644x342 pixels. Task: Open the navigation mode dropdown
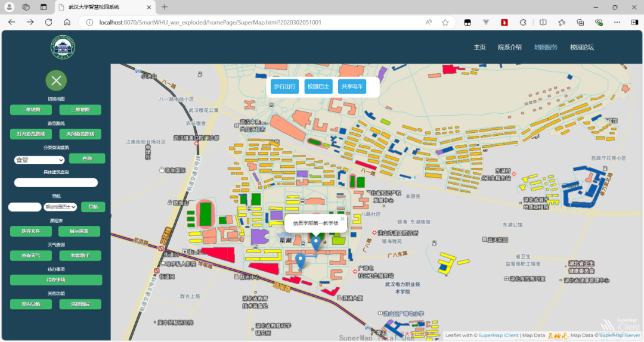(60, 207)
